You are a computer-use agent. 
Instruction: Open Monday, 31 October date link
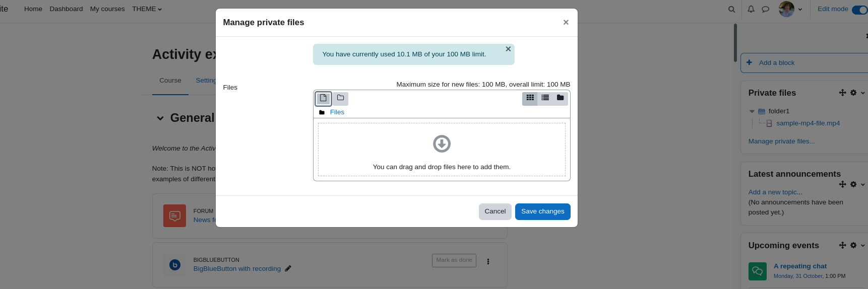click(798, 276)
